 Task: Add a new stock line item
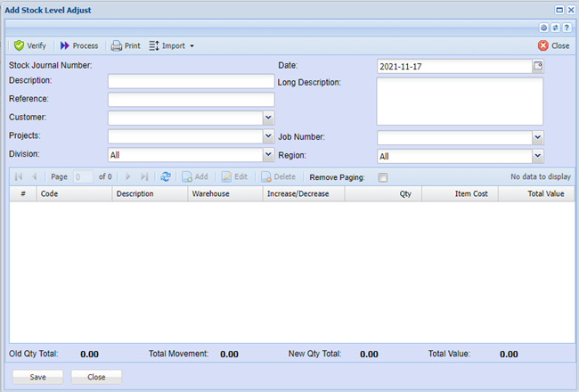pos(195,177)
